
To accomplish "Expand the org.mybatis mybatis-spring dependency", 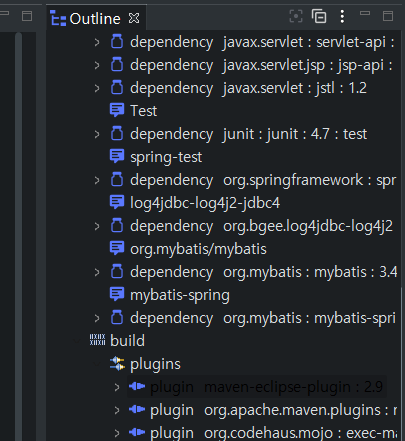I will (97, 318).
